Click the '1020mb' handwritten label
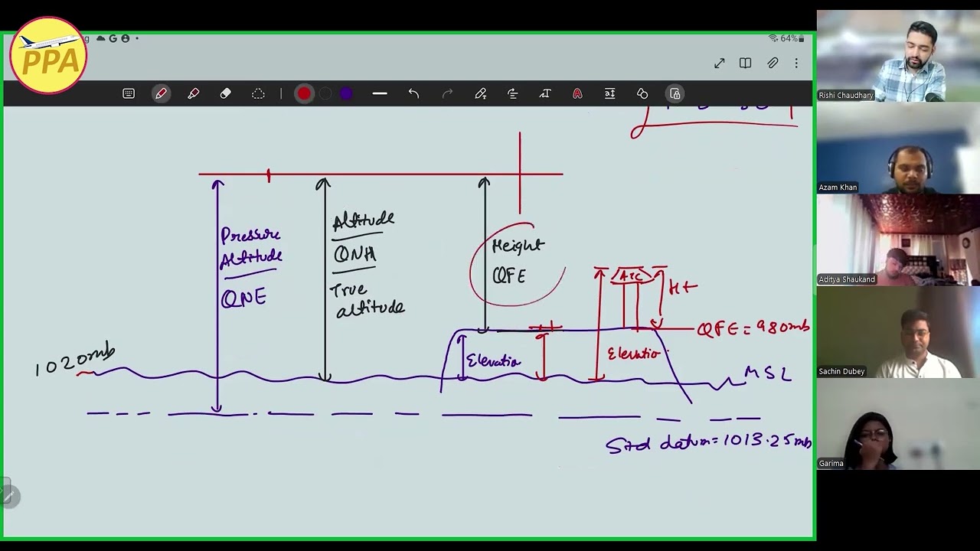Screen dimensions: 980x551 tap(75, 361)
